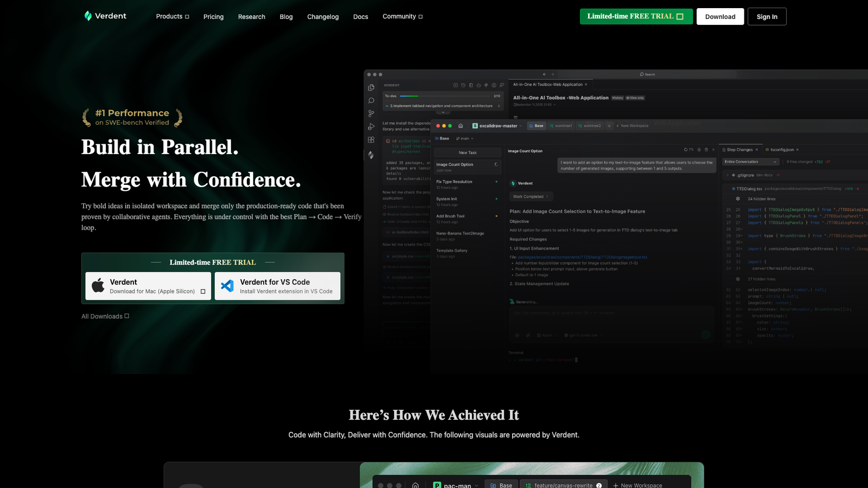Select the Add Brush Tool task
The image size is (868, 488).
468,219
